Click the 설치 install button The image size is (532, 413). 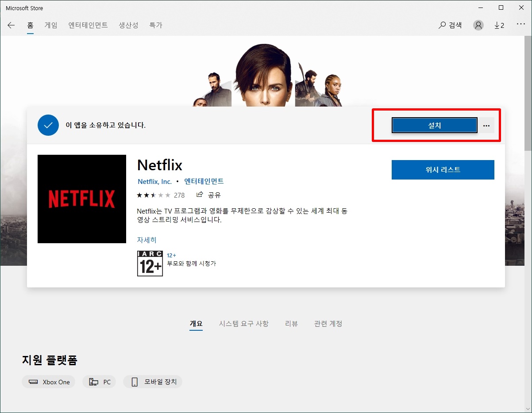tap(435, 126)
